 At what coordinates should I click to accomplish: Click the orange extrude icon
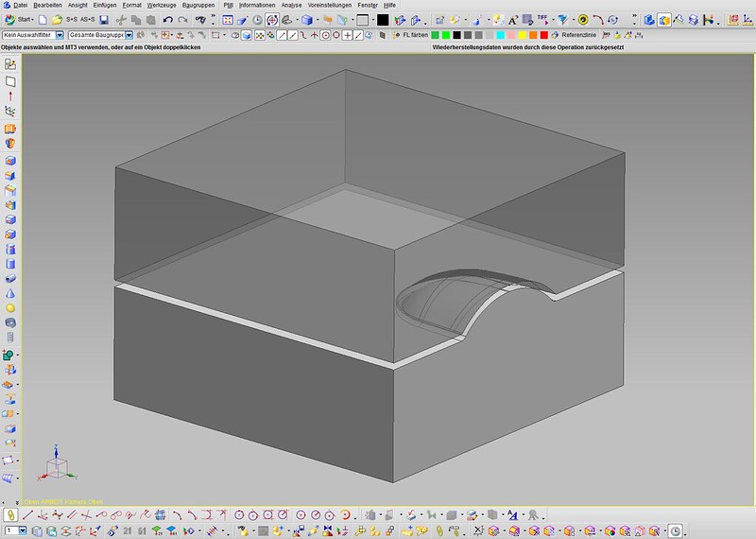pyautogui.click(x=10, y=129)
